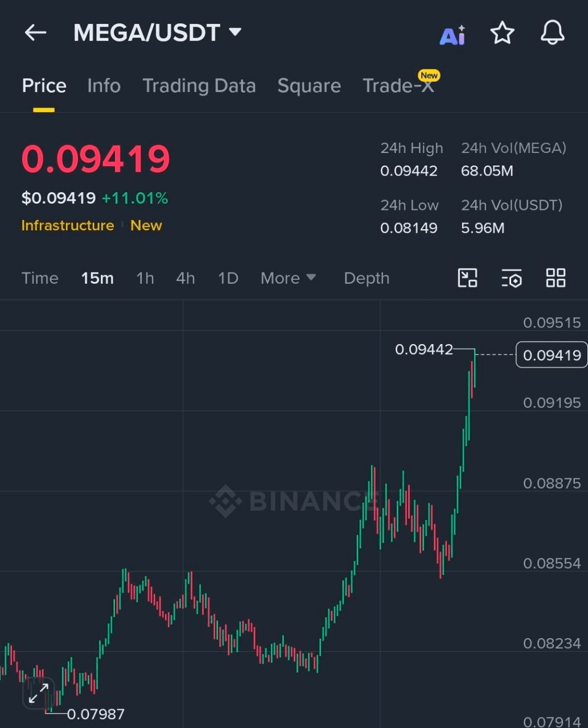Switch the chart to Depth view
Viewport: 588px width, 728px height.
point(367,278)
